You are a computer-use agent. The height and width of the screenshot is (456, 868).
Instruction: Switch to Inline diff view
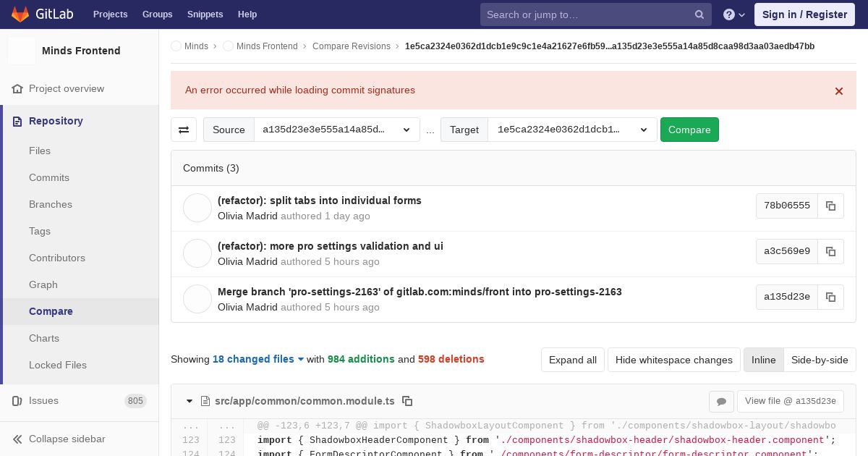[x=763, y=360]
